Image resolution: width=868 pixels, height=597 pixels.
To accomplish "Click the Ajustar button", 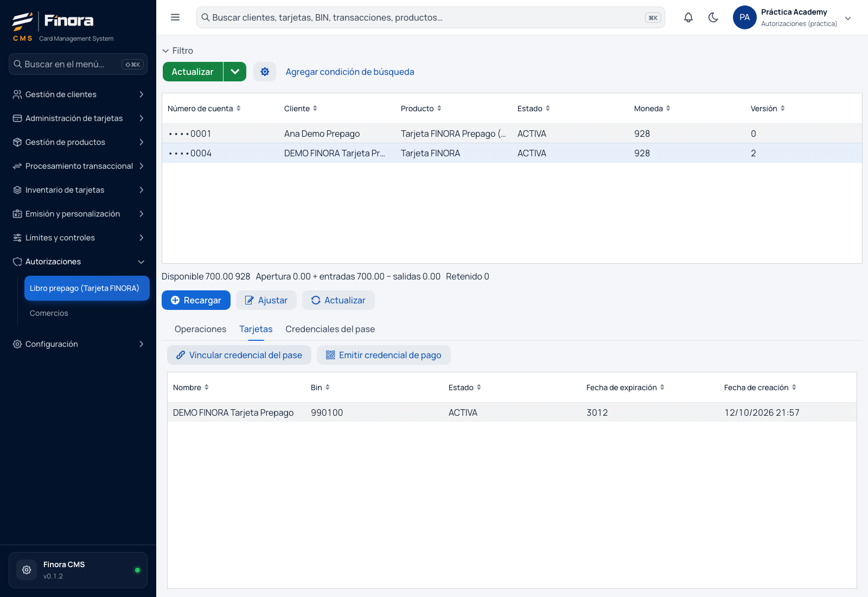I will click(x=266, y=300).
